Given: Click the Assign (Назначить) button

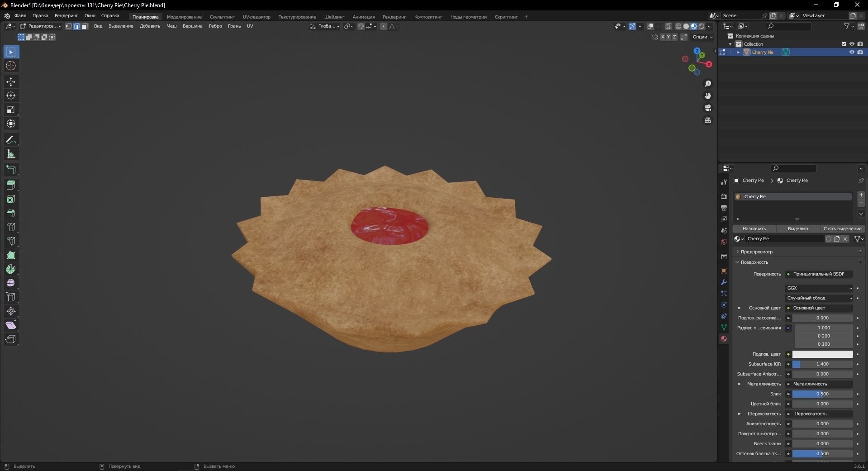Looking at the screenshot, I should click(754, 228).
